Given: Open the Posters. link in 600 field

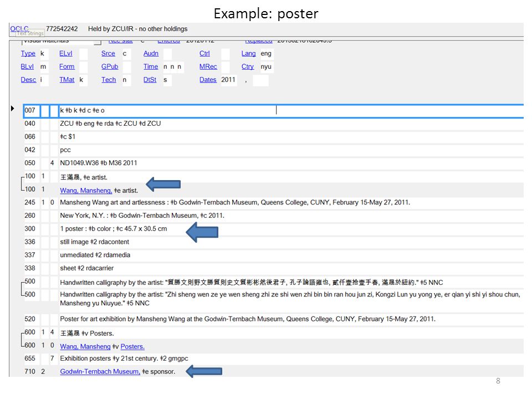Looking at the screenshot, I should (x=132, y=347).
